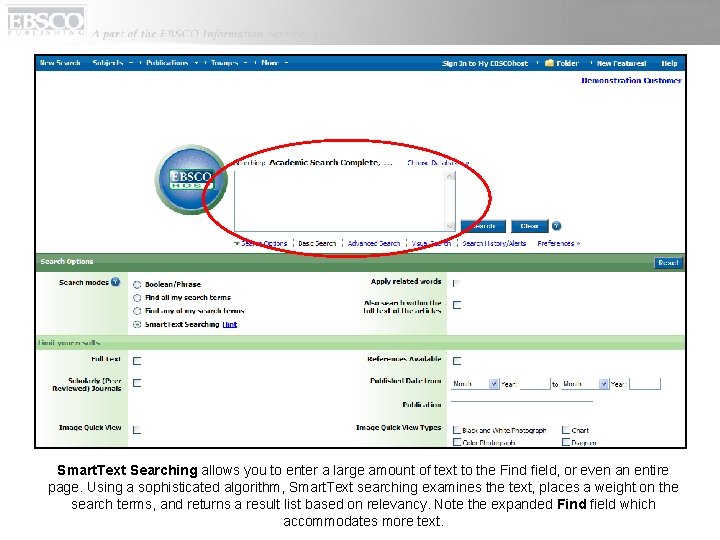Click the EBSCO Publishing logo
The height and width of the screenshot is (540, 720).
pos(46,21)
